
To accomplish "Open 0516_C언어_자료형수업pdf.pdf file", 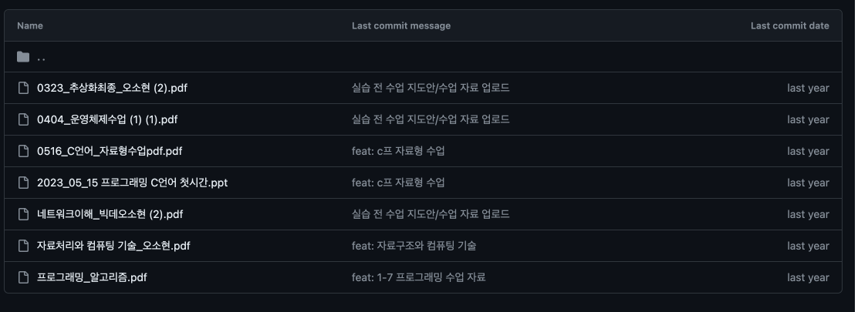I will [109, 151].
